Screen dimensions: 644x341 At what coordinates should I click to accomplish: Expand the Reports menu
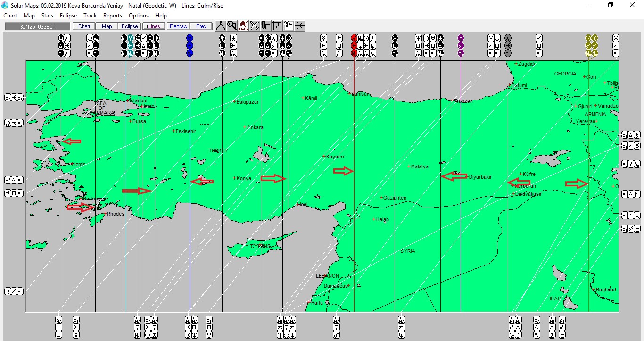[112, 16]
